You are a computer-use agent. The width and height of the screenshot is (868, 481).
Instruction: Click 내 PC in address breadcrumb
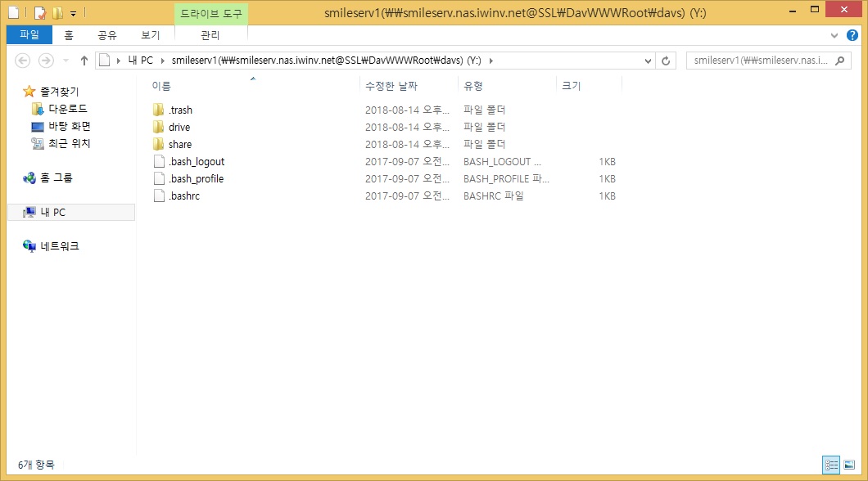click(141, 61)
